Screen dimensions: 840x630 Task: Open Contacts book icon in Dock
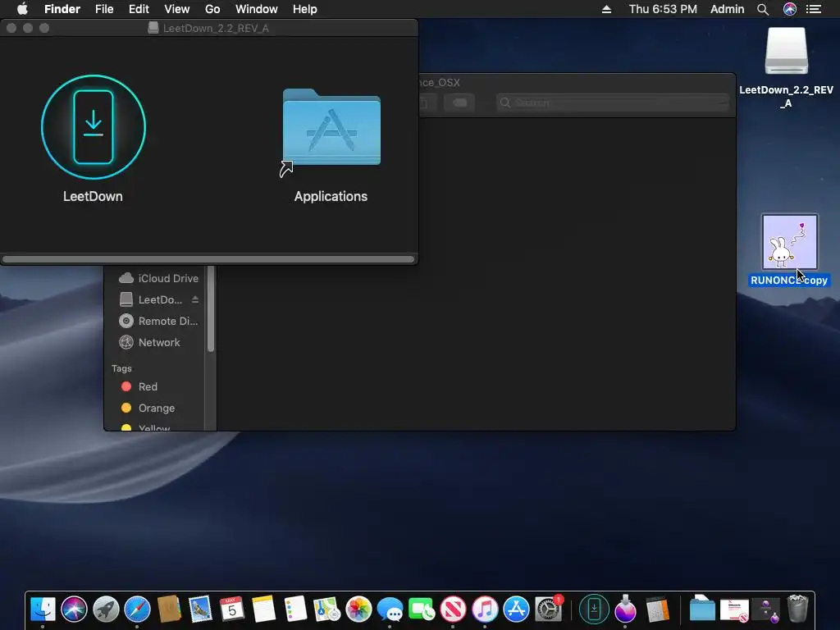coord(169,609)
